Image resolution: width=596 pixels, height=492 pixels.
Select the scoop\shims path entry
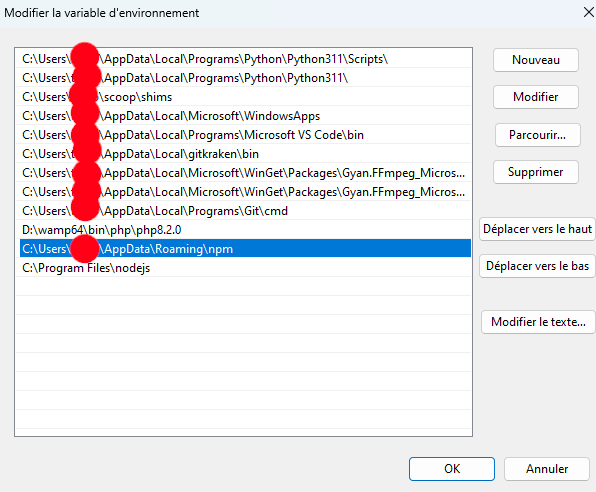(x=243, y=97)
